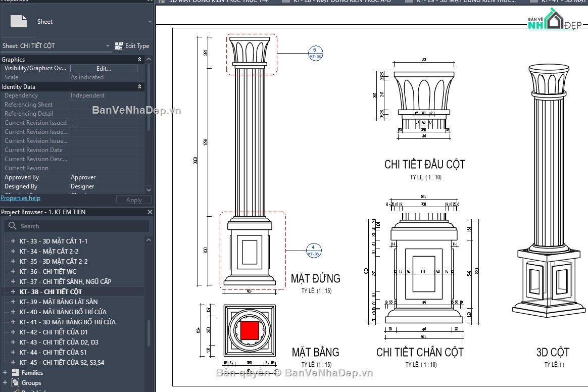Screen dimensions: 588x392
Task: Select the Dependency property row
Action: pyautogui.click(x=72, y=95)
